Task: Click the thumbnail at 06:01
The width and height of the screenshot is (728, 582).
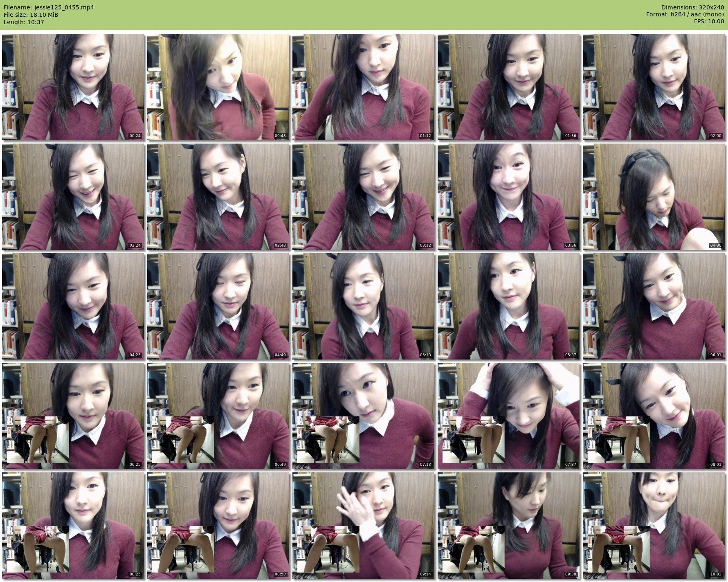Action: (x=654, y=306)
